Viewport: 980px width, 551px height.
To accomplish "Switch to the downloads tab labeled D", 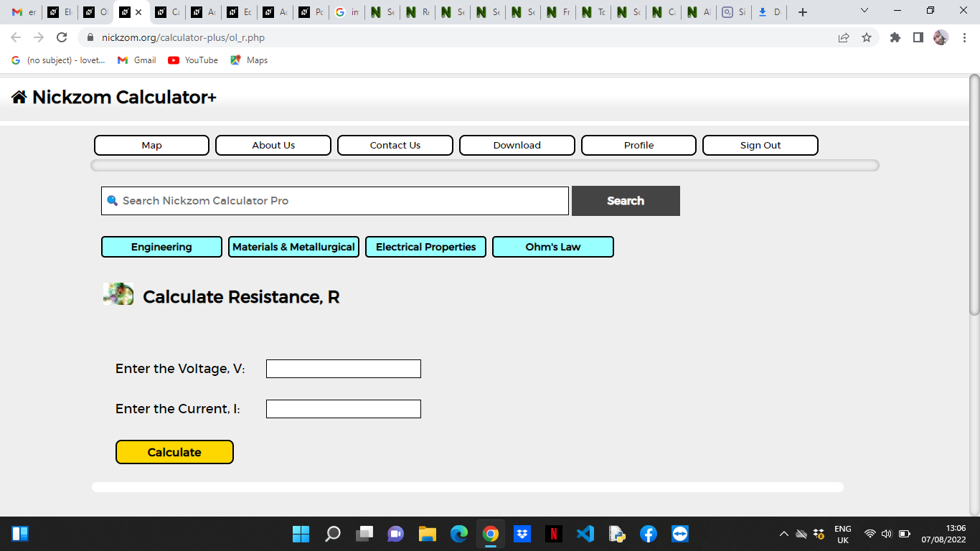I will (x=769, y=12).
